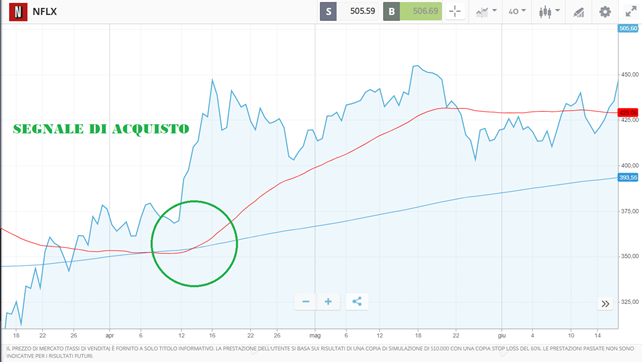Click the 'apr' date axis label
The width and height of the screenshot is (642, 362).
(x=109, y=335)
